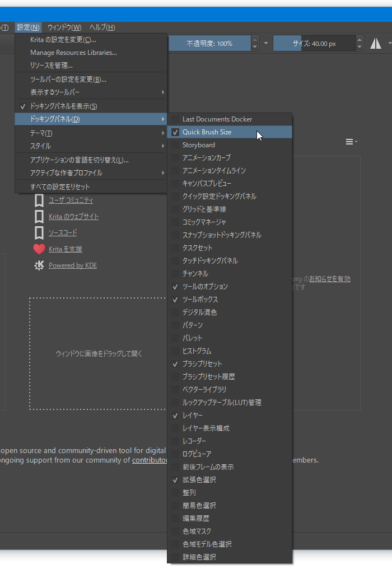The image size is (392, 569).
Task: Uncheck the レイヤー docker
Action: coord(230,416)
